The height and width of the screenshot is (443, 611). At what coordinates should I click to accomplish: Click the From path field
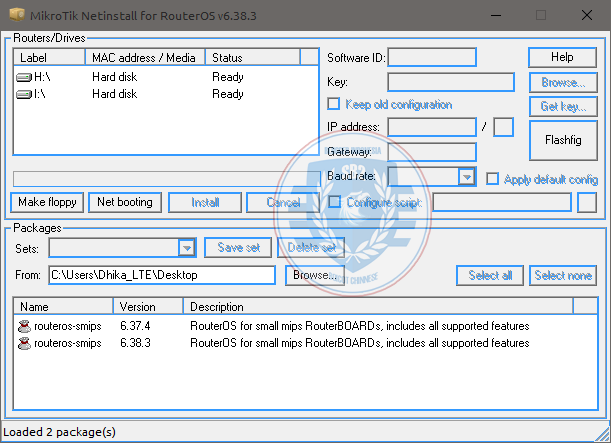coord(162,275)
